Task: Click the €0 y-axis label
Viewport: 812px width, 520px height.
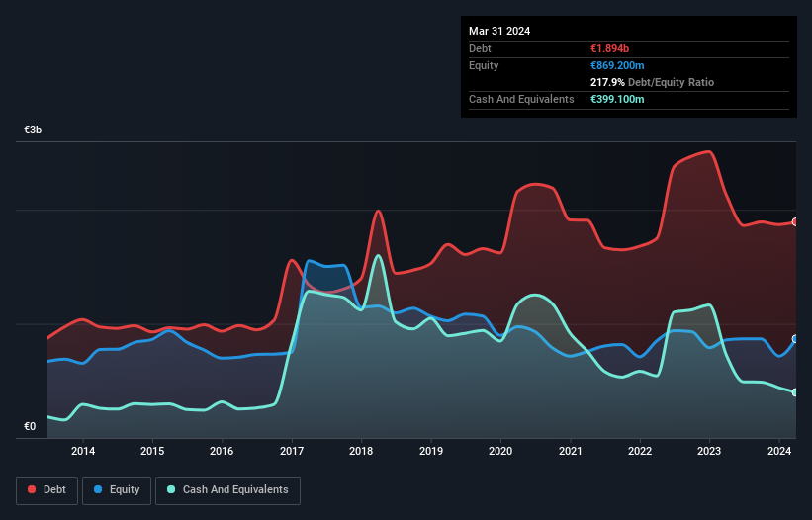Action: 30,426
